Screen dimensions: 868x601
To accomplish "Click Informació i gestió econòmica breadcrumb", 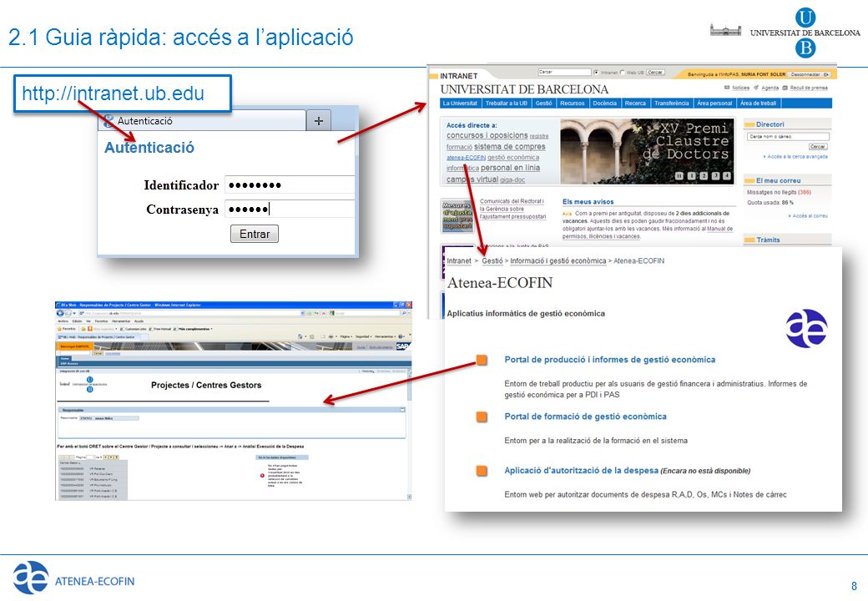I will coord(558,260).
